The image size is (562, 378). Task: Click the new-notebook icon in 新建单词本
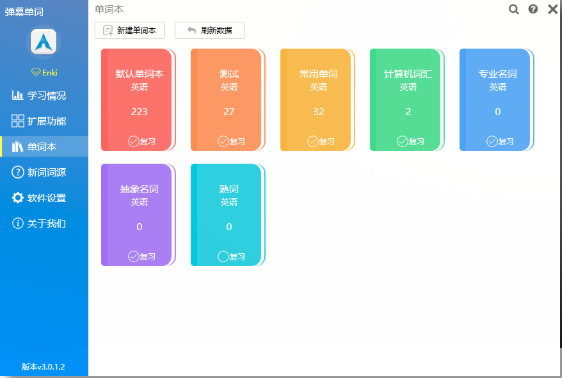click(x=108, y=30)
